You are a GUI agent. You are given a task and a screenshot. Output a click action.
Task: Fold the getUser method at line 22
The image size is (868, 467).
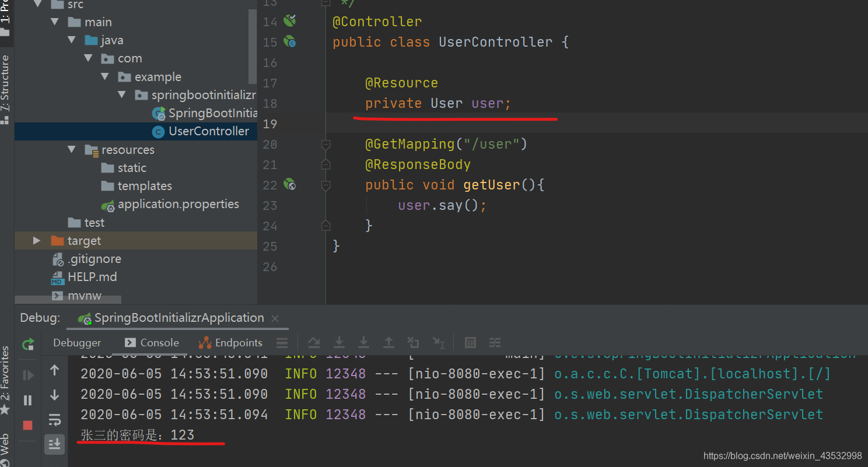click(326, 185)
